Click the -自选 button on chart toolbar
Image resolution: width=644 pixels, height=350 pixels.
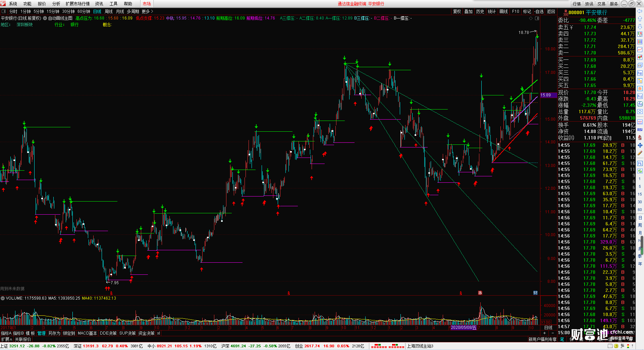[539, 11]
